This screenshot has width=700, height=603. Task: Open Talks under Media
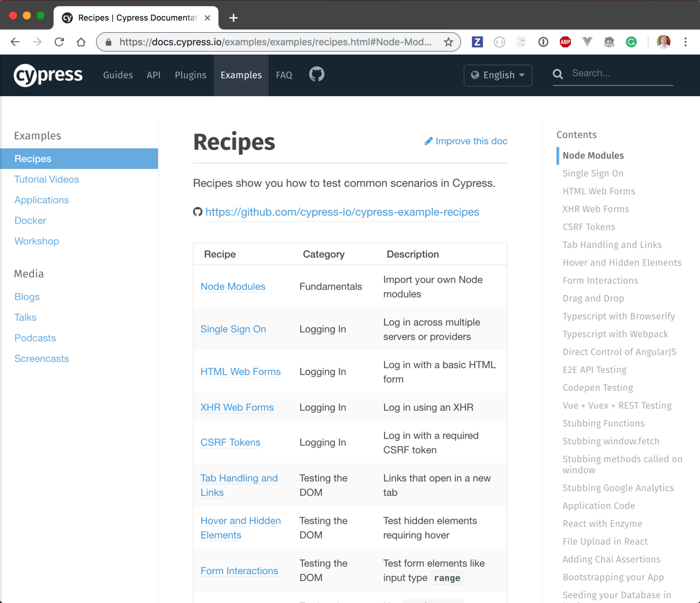pos(25,317)
